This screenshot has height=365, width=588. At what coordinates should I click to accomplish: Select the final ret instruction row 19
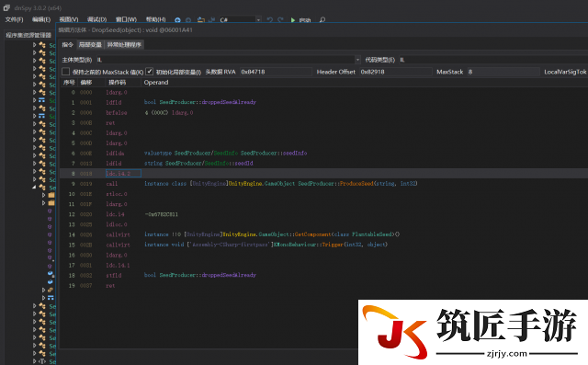[110, 286]
